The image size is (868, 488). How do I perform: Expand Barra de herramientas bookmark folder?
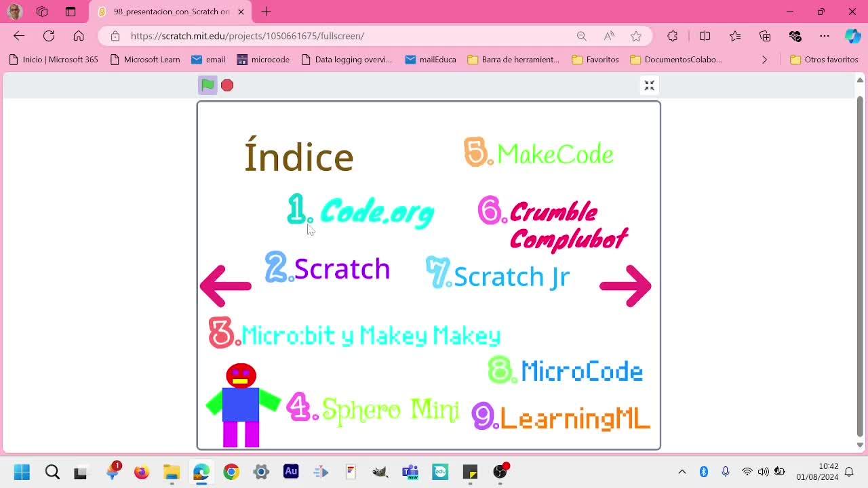pos(513,60)
